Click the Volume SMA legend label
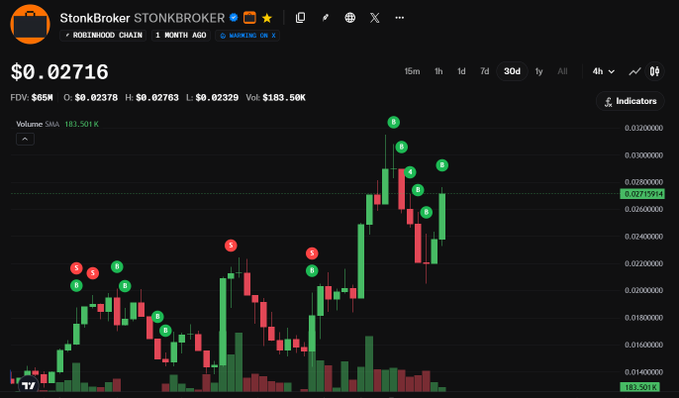Image resolution: width=679 pixels, height=398 pixels. click(x=37, y=124)
